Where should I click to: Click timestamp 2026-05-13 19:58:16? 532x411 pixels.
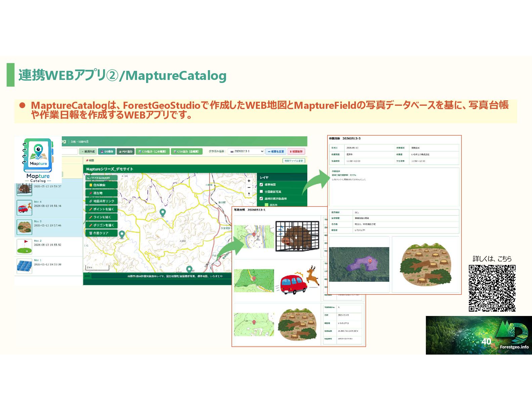pyautogui.click(x=48, y=206)
